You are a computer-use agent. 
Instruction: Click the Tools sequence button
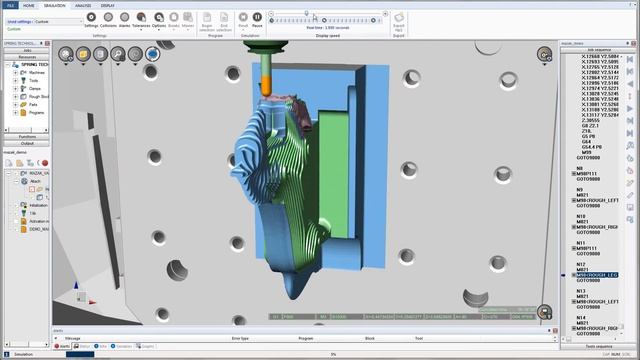(599, 346)
